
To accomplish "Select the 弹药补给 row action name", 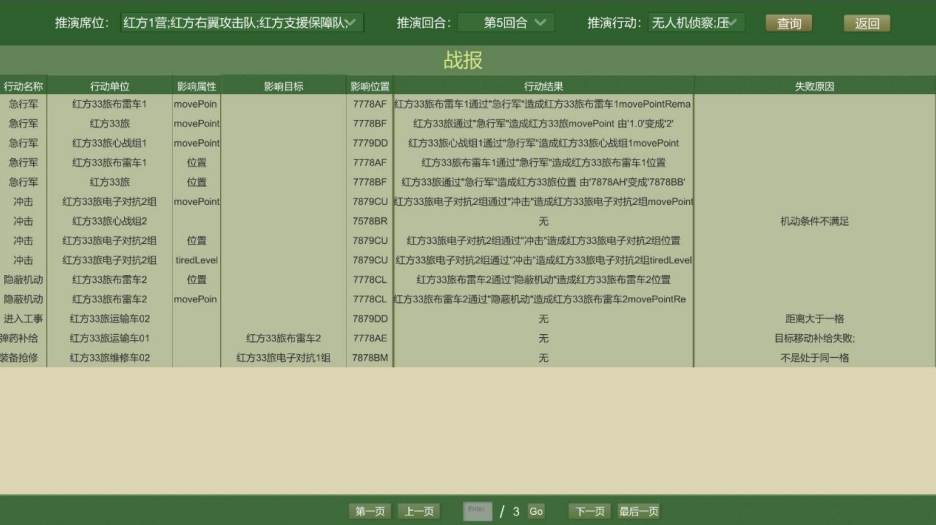I will [x=23, y=338].
